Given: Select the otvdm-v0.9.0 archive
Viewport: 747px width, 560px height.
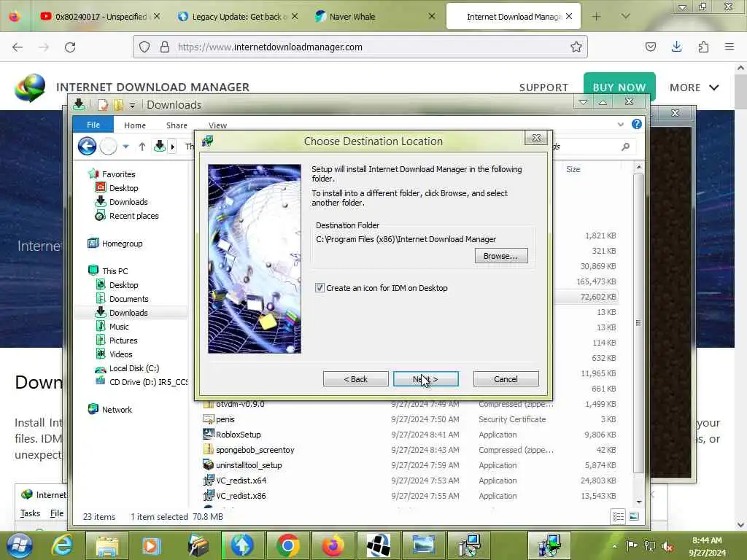Looking at the screenshot, I should (239, 404).
